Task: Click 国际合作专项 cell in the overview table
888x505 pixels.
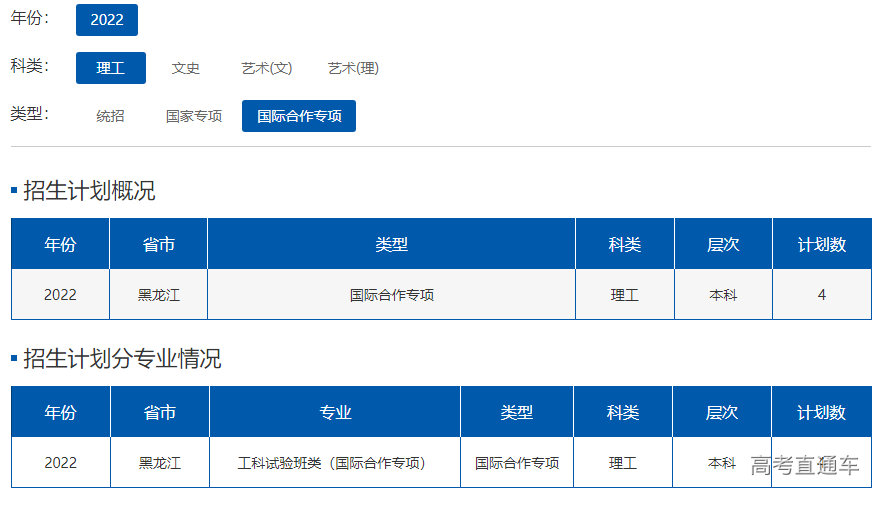Action: (x=391, y=295)
